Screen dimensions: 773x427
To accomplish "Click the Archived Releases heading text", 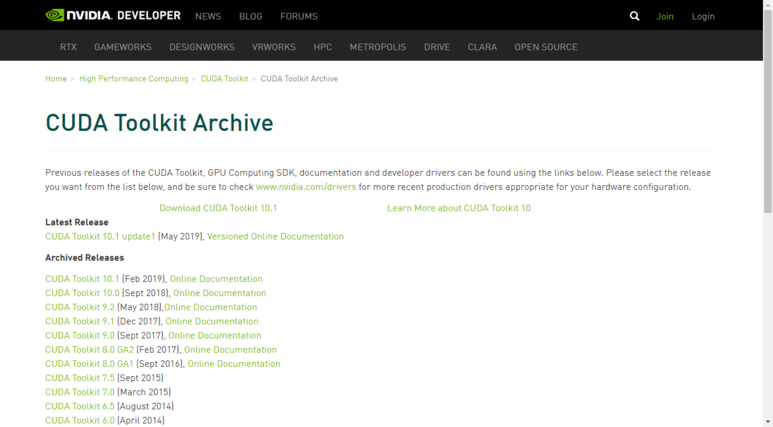I will [x=85, y=258].
